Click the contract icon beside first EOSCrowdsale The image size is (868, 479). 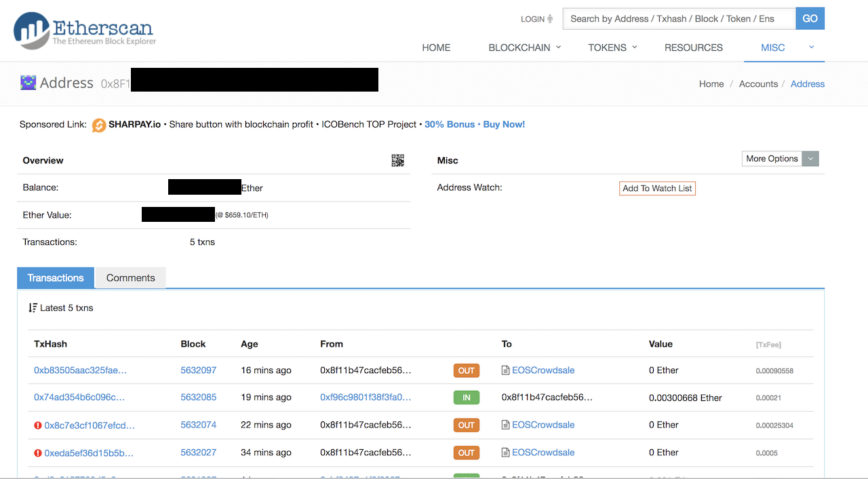[505, 370]
